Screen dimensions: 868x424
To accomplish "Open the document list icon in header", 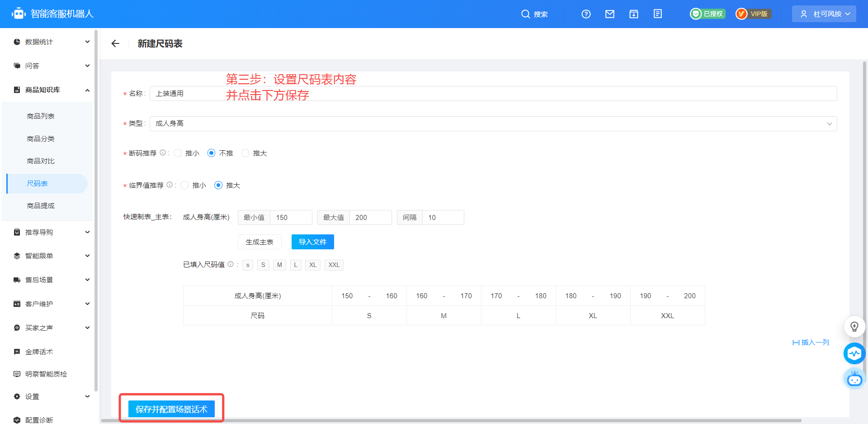I will coord(658,14).
